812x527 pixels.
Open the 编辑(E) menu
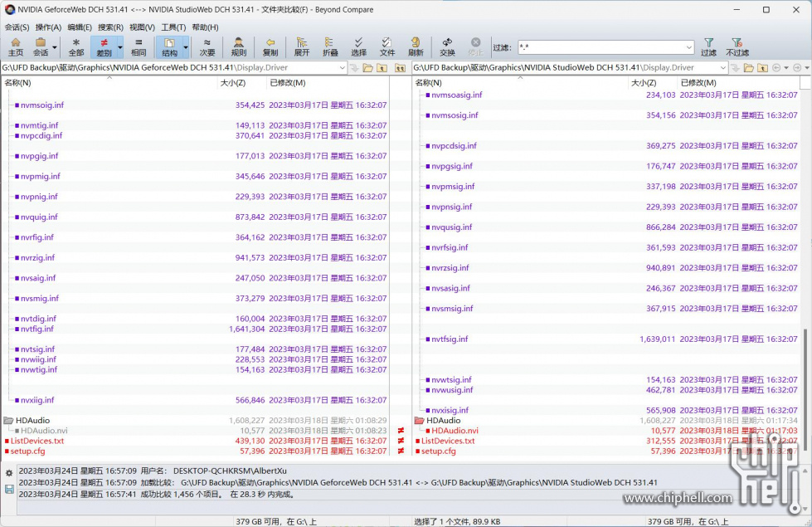pos(80,27)
